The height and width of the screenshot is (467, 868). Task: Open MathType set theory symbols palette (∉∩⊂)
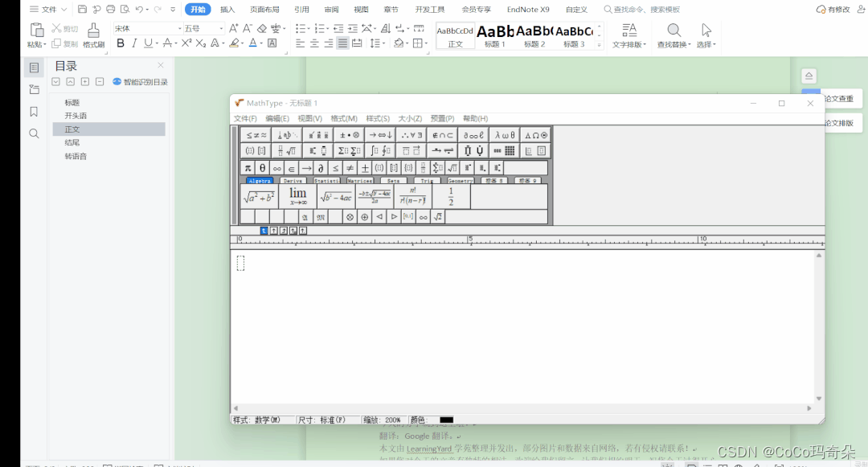point(442,135)
